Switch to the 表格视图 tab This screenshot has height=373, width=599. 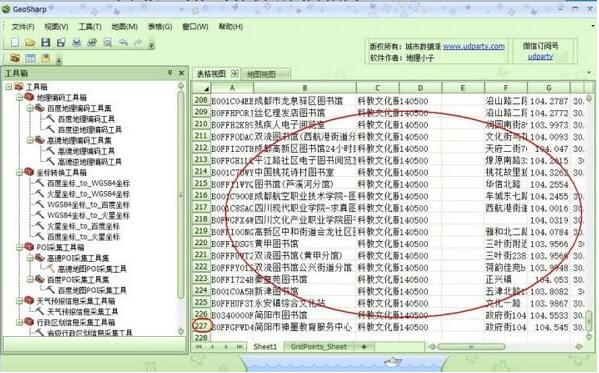click(x=211, y=74)
